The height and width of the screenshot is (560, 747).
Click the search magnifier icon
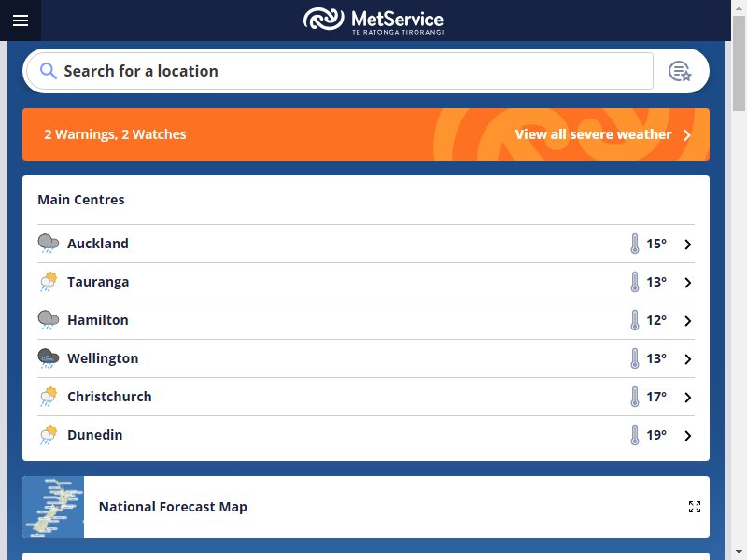click(x=49, y=71)
